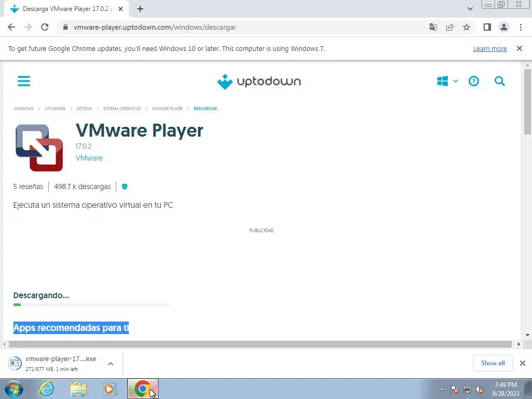Click the verified security shield badge
The image size is (532, 399).
coord(125,187)
